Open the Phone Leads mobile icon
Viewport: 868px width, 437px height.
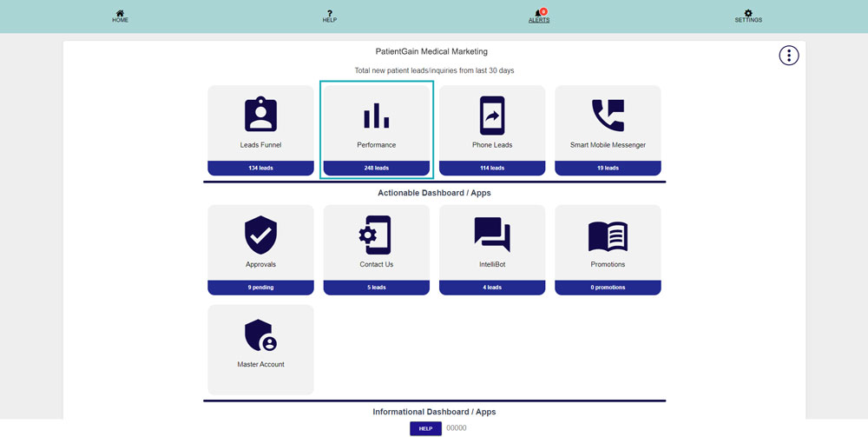(492, 116)
